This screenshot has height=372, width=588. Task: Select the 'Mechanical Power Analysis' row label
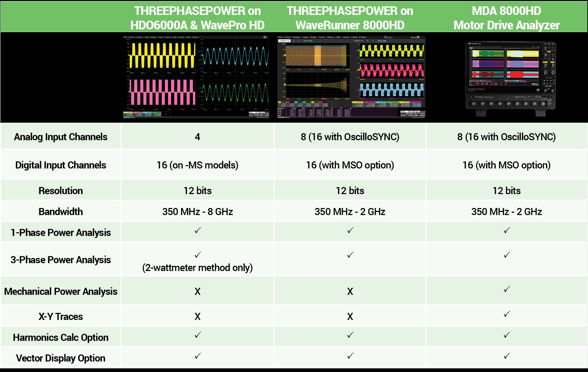coord(61,291)
